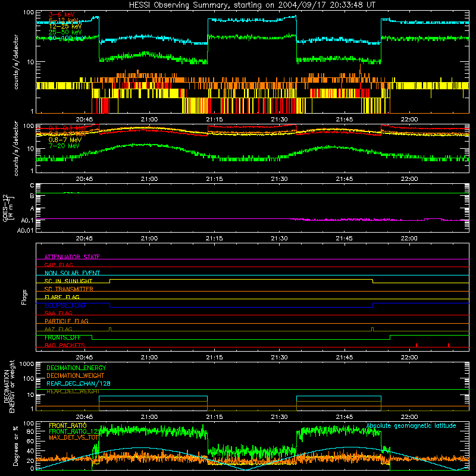
Task: Click the "BAD_PACKETS" flag label
Action: coord(65,345)
